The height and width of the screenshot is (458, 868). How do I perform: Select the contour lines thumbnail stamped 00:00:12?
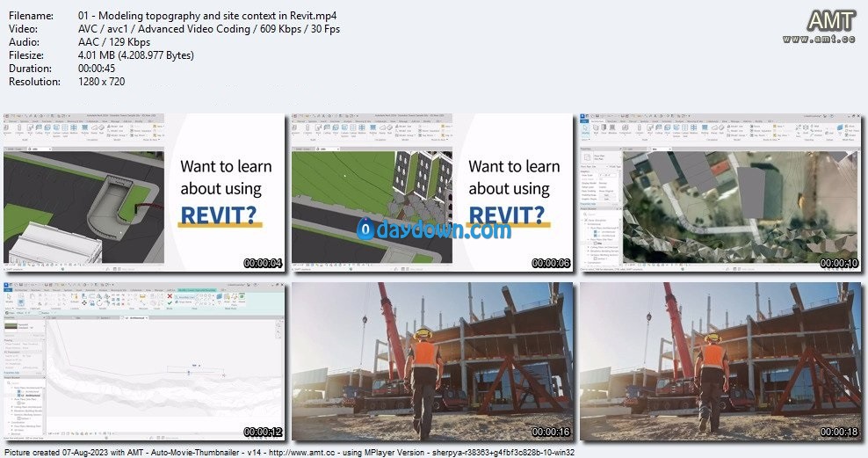click(144, 361)
